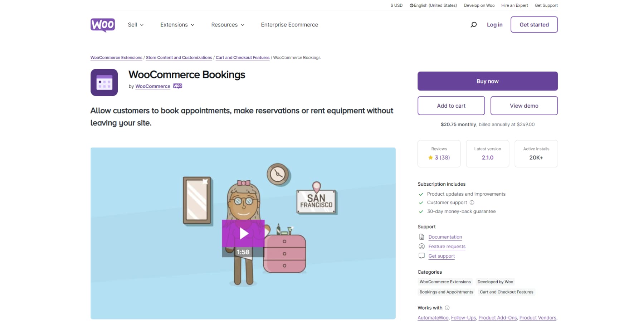644x322 pixels.
Task: Click Add to cart button
Action: point(451,106)
